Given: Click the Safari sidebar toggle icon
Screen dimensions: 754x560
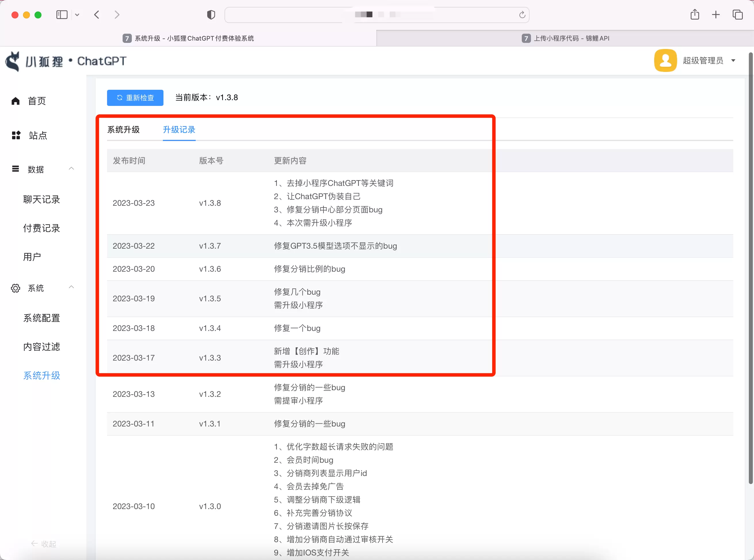Looking at the screenshot, I should tap(62, 15).
